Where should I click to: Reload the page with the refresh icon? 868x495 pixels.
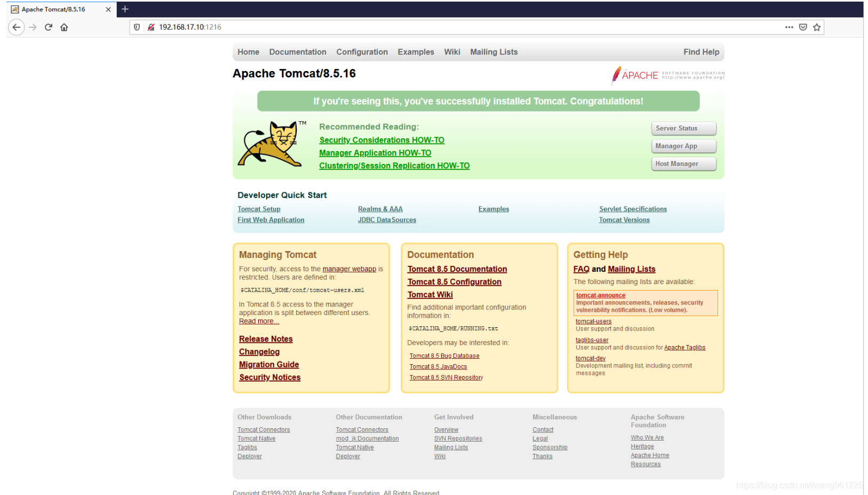click(x=49, y=27)
